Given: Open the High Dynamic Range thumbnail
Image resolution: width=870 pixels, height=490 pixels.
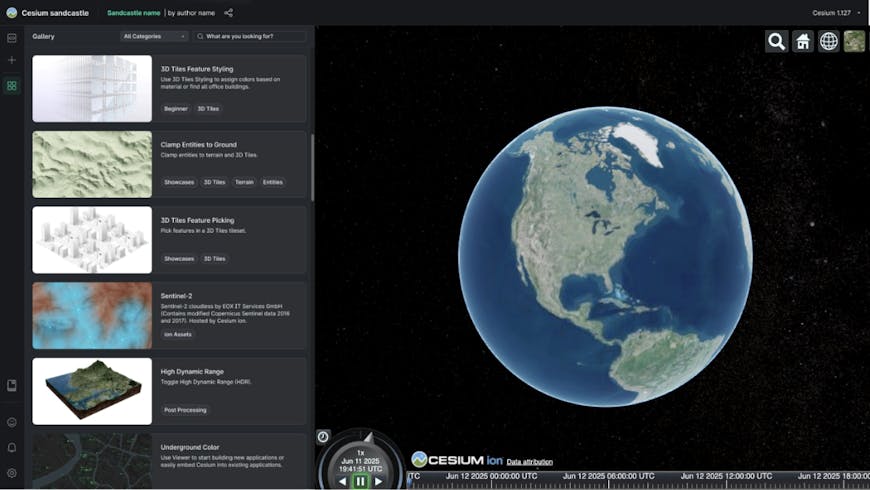Looking at the screenshot, I should tap(92, 391).
